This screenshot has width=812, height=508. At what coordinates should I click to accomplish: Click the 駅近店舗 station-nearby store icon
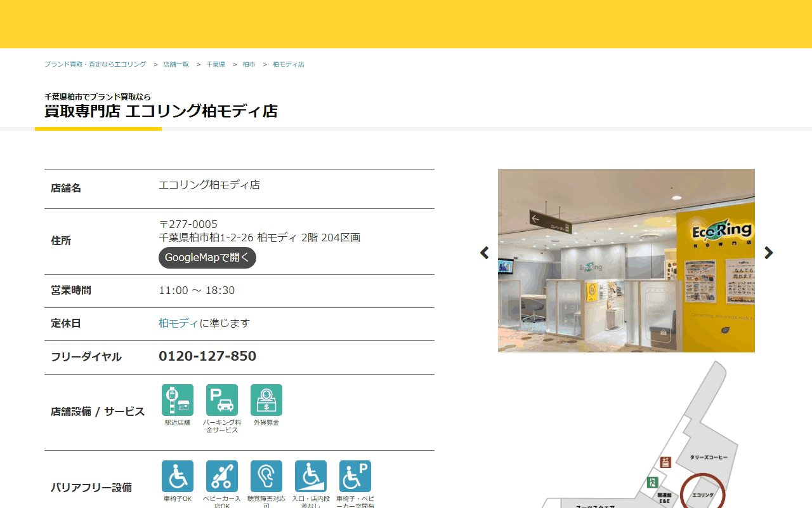[x=178, y=400]
